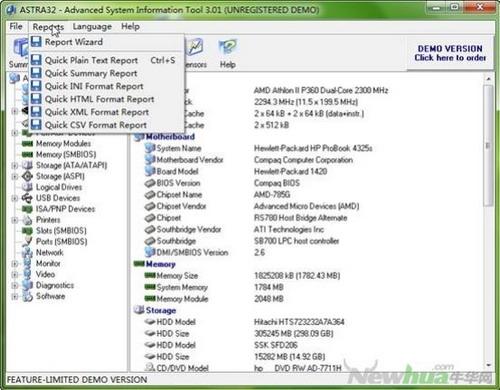The height and width of the screenshot is (390, 500).
Task: Expand the Storage (ATA/ATAPI) node
Action: pos(14,165)
